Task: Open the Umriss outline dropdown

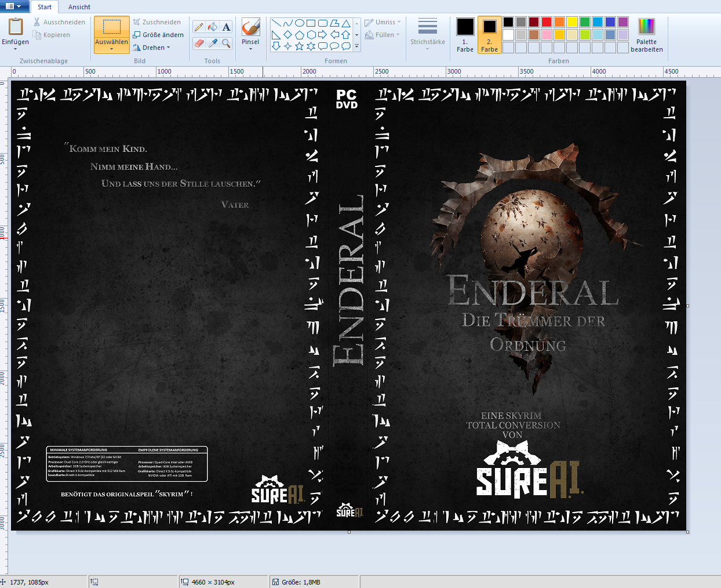Action: (383, 22)
